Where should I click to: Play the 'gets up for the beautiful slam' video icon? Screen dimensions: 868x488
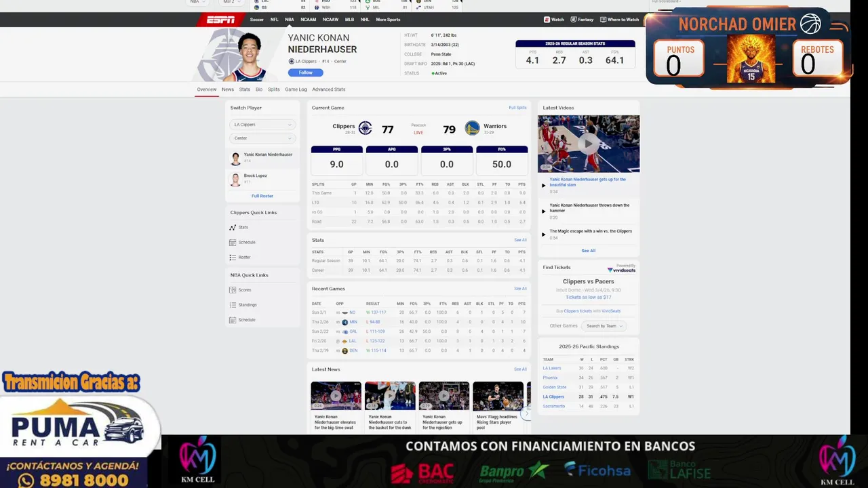click(543, 185)
